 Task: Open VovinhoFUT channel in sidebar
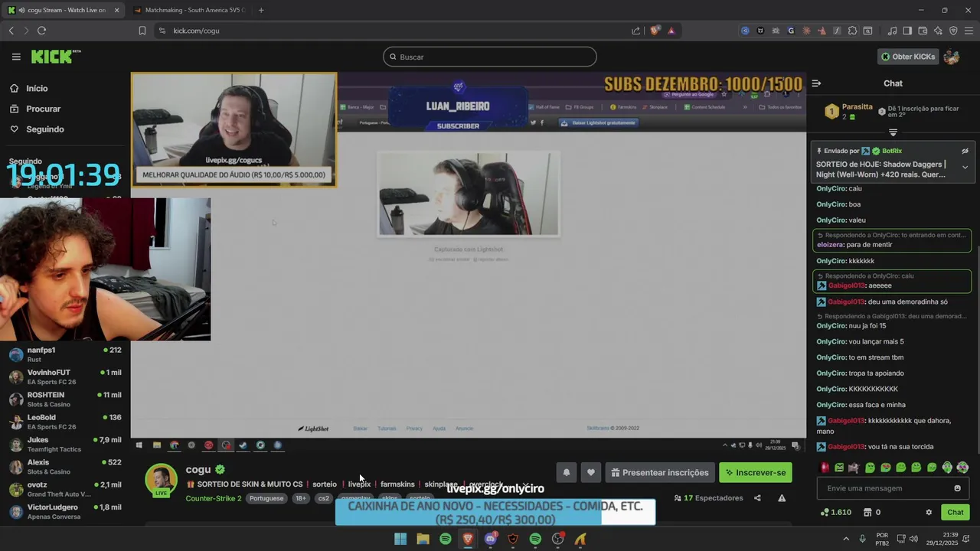pyautogui.click(x=65, y=377)
